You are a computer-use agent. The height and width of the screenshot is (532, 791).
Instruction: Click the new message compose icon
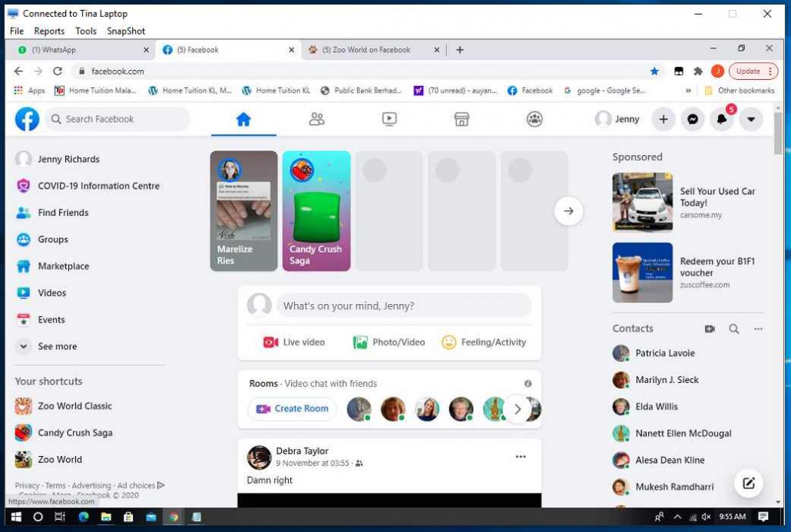tap(749, 483)
